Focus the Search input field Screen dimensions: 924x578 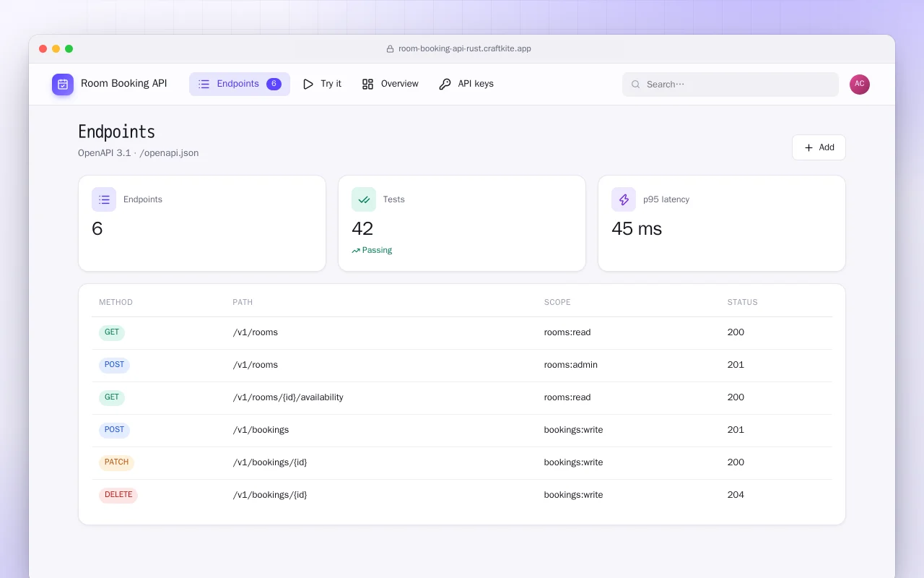point(731,85)
